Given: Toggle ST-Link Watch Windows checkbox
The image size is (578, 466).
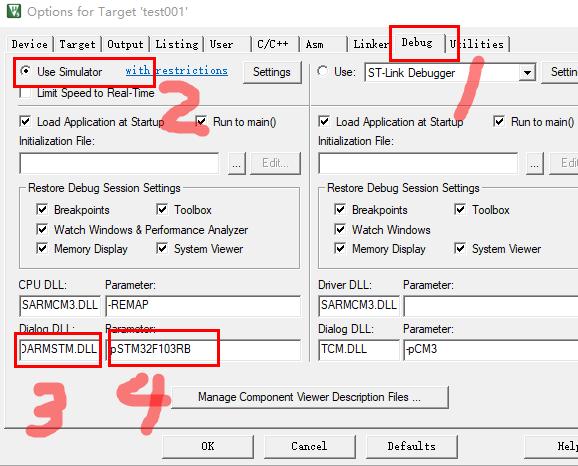Looking at the screenshot, I should (340, 229).
